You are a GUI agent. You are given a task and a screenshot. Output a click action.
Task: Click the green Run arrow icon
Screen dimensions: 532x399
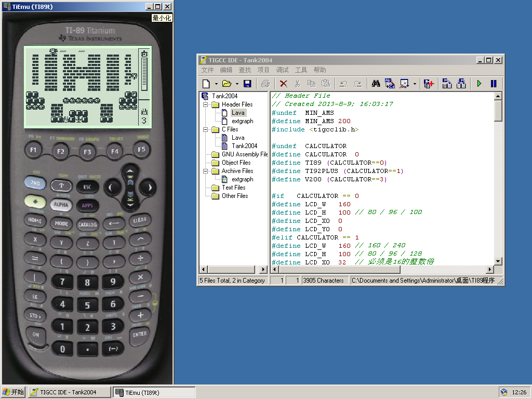click(479, 84)
